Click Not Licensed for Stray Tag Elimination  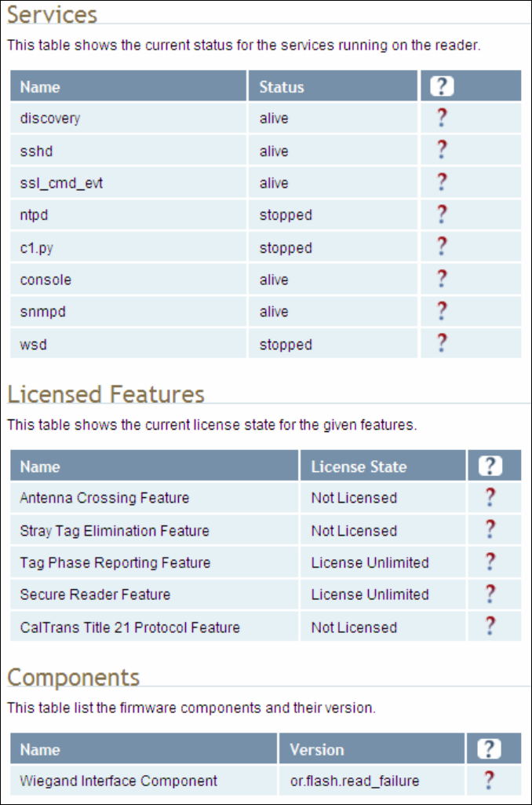[x=354, y=530]
